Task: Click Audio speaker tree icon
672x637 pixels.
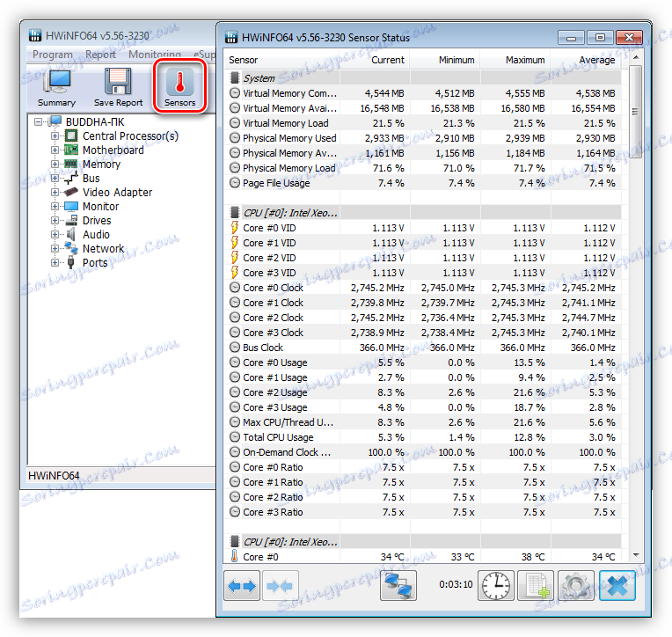Action: (71, 234)
